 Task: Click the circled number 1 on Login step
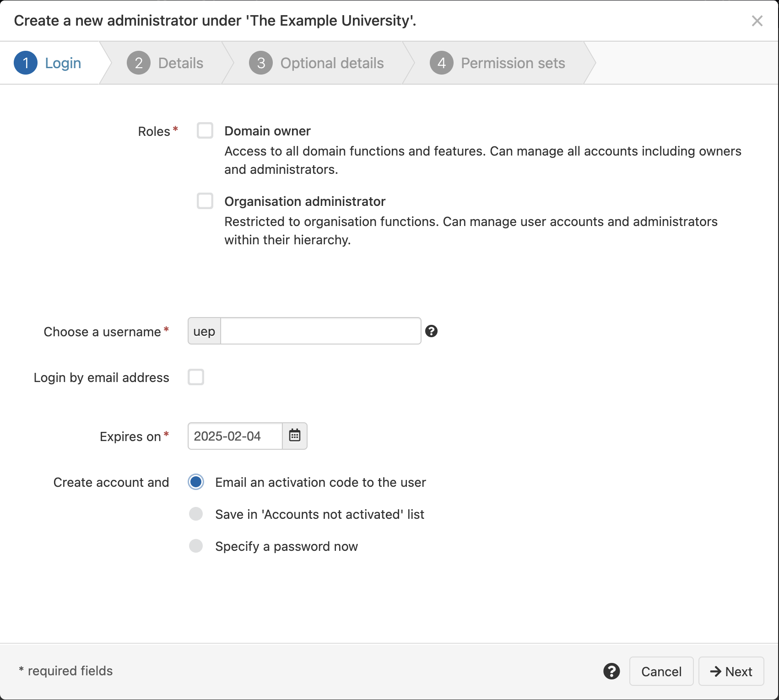(x=26, y=63)
